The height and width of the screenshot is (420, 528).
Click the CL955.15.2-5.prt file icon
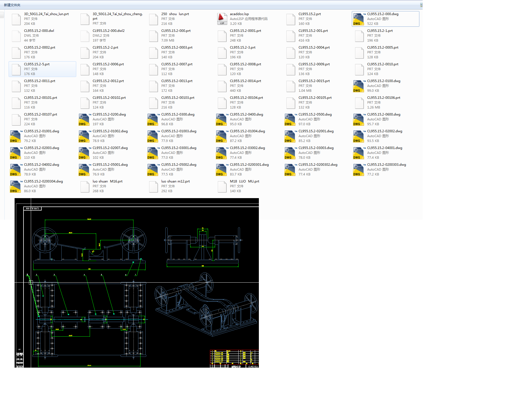tap(16, 69)
